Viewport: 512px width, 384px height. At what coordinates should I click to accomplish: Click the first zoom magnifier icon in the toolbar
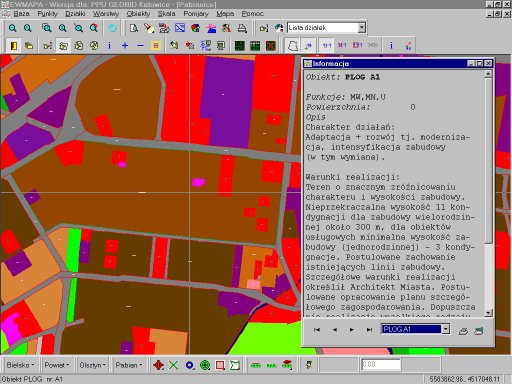point(12,28)
